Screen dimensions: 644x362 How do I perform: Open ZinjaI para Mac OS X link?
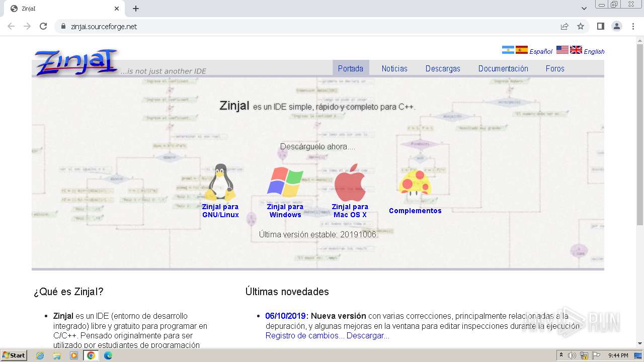click(350, 211)
